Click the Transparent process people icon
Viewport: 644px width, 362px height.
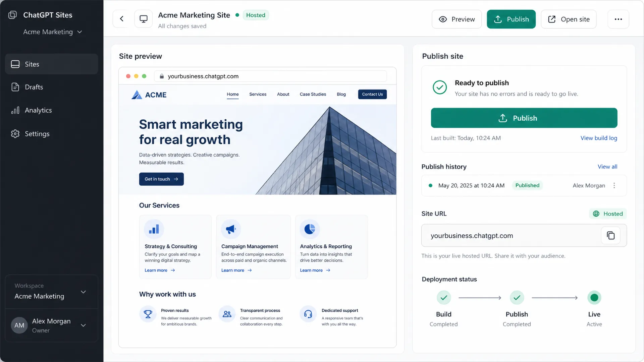227,314
